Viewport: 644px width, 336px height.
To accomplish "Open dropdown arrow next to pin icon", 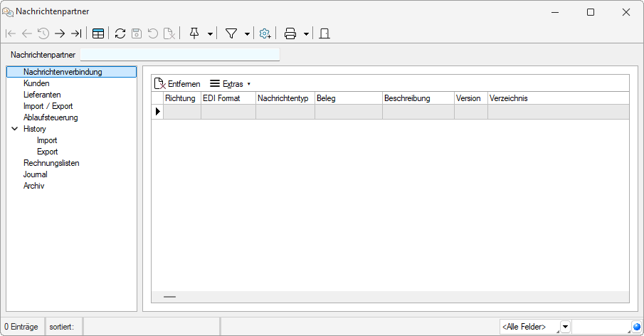I will [x=210, y=34].
